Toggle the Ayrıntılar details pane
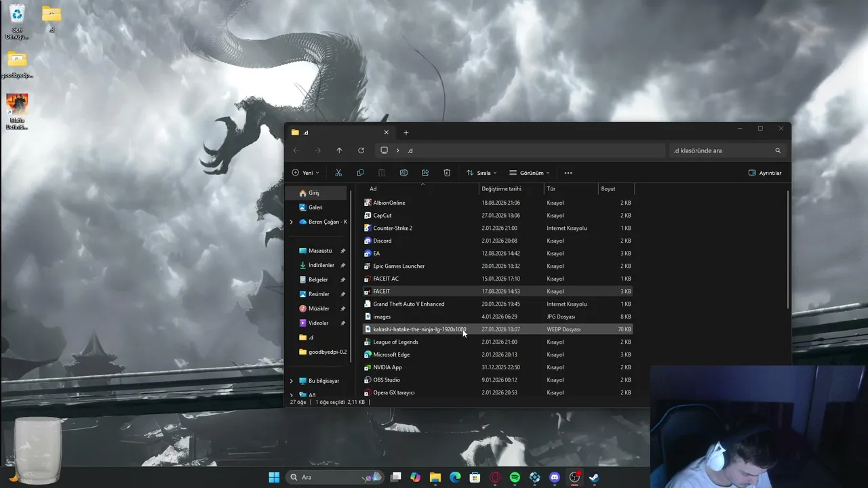Viewport: 868px width, 488px height. coord(765,173)
